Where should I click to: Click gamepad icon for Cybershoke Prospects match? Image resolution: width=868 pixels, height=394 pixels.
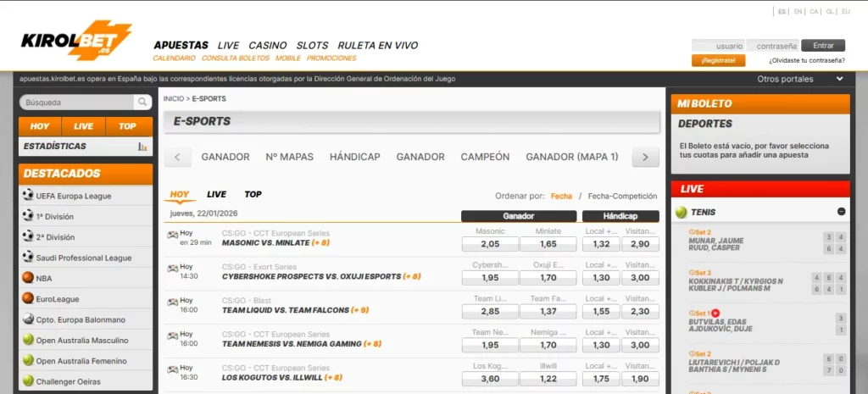[x=173, y=268]
